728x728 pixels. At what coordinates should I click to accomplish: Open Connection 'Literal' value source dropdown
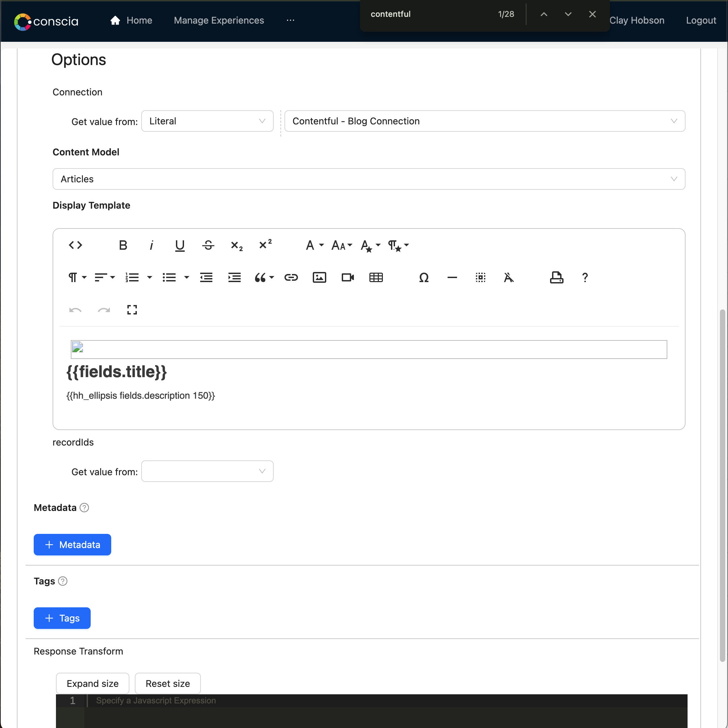(207, 121)
